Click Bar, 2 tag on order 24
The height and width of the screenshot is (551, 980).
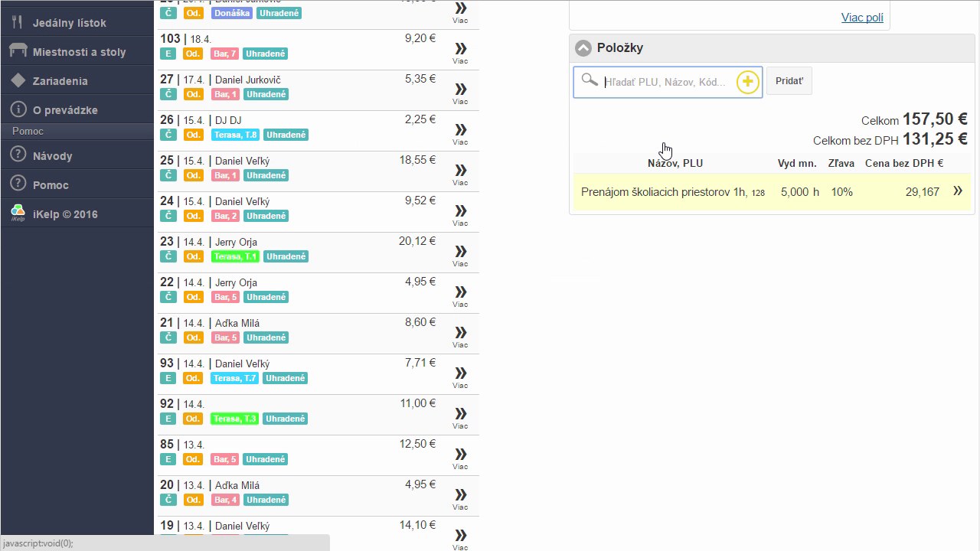click(x=226, y=216)
